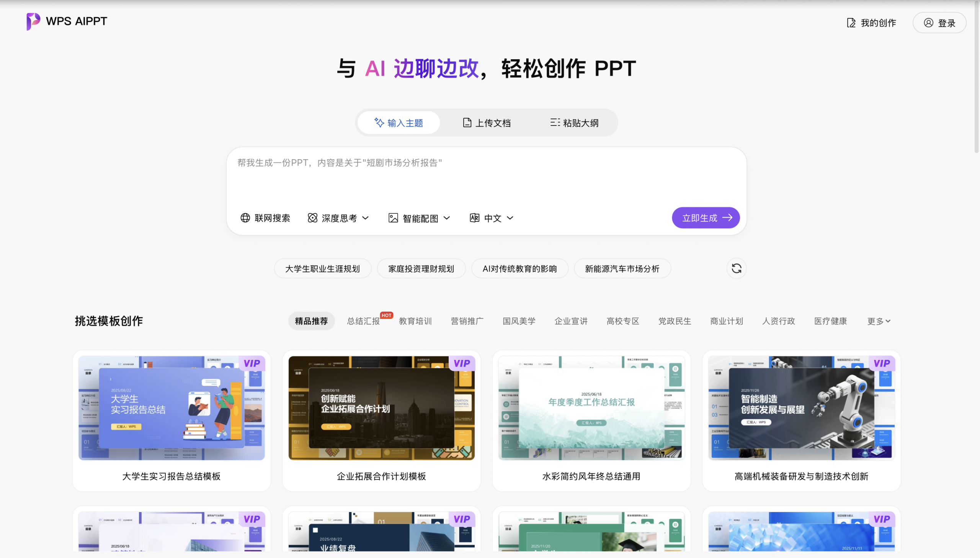Click the 智能配图 image icon
980x558 pixels.
[x=394, y=218]
